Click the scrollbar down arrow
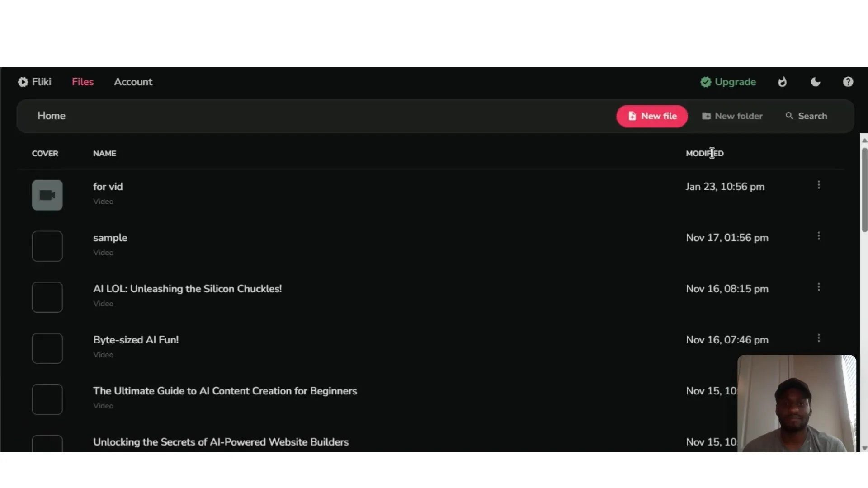The height and width of the screenshot is (488, 868). coord(864,448)
